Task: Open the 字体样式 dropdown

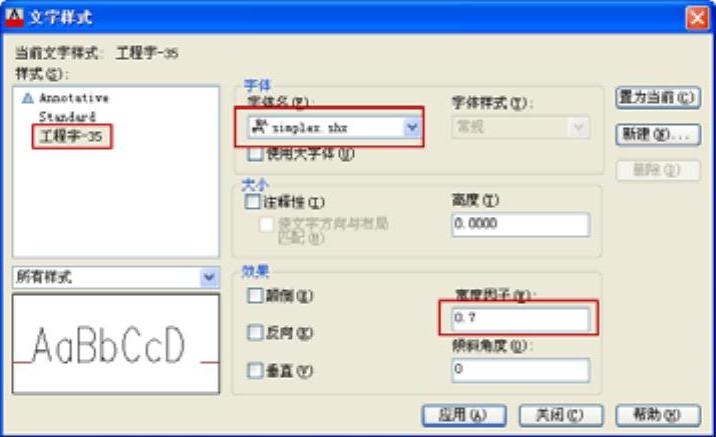Action: pyautogui.click(x=579, y=127)
